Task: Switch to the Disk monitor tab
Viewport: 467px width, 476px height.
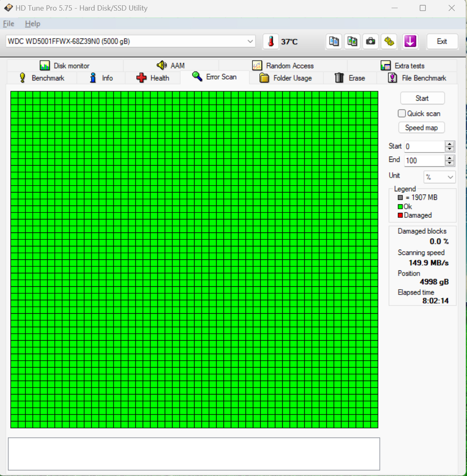Action: pyautogui.click(x=65, y=66)
